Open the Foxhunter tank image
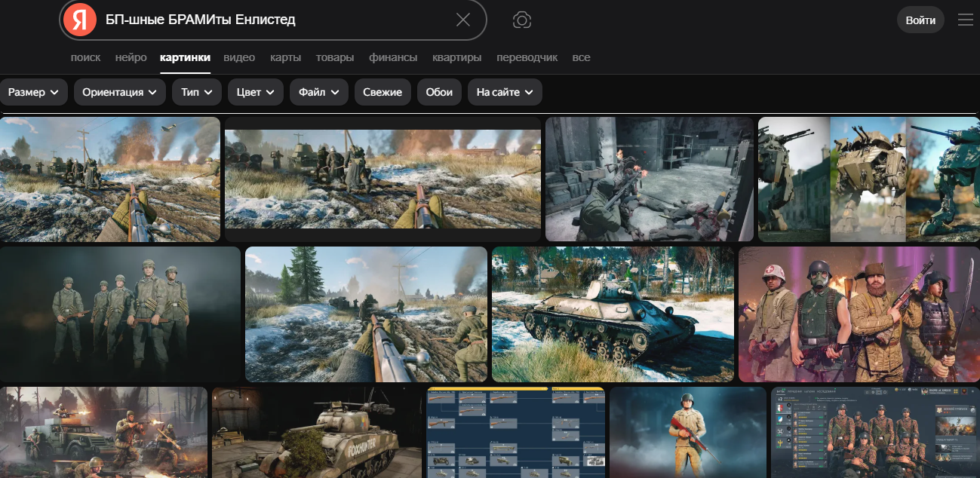This screenshot has width=980, height=478. tap(316, 433)
